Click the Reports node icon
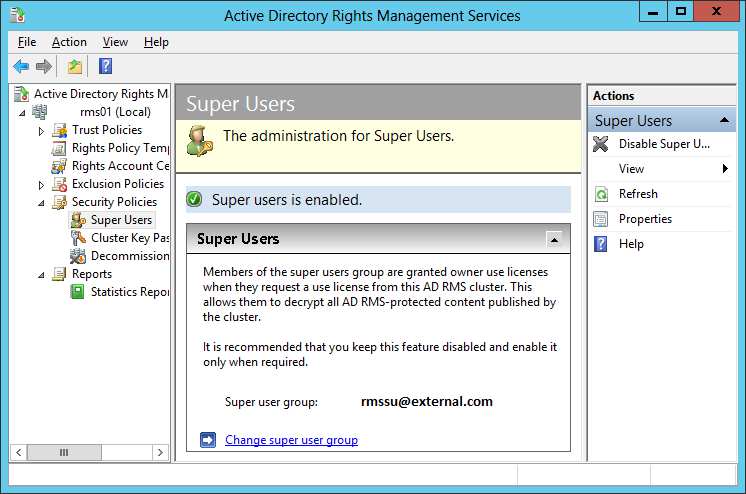The width and height of the screenshot is (746, 494). (x=59, y=274)
